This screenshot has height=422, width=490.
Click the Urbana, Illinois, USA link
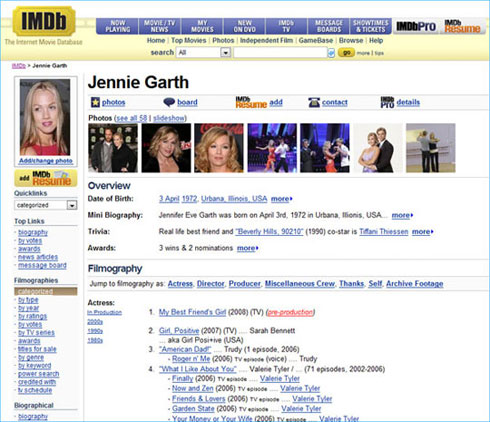[234, 199]
